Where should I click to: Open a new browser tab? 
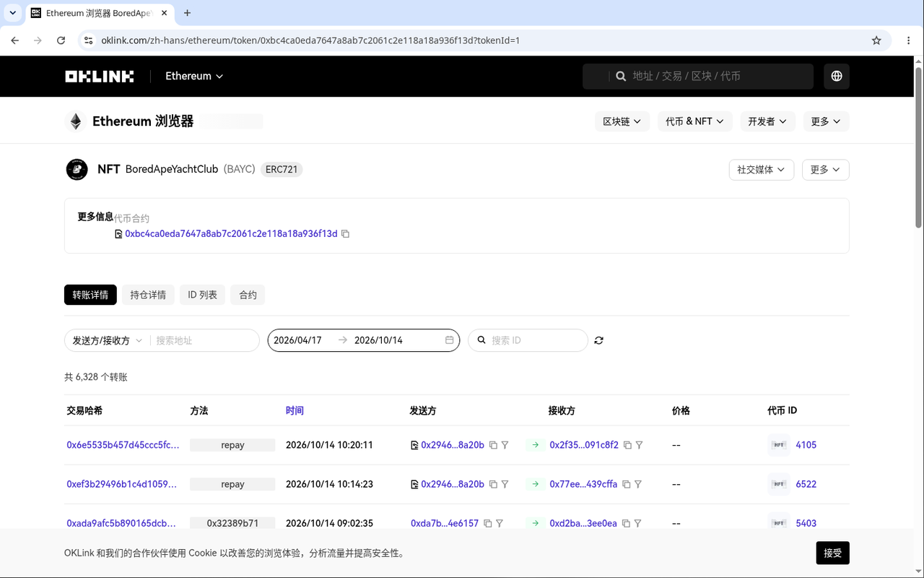click(188, 13)
